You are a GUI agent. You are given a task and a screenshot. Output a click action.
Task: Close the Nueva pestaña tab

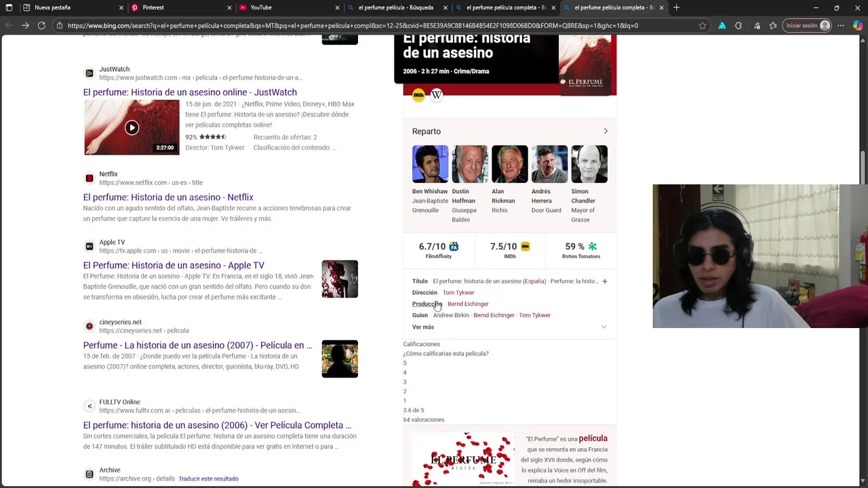[x=121, y=7]
